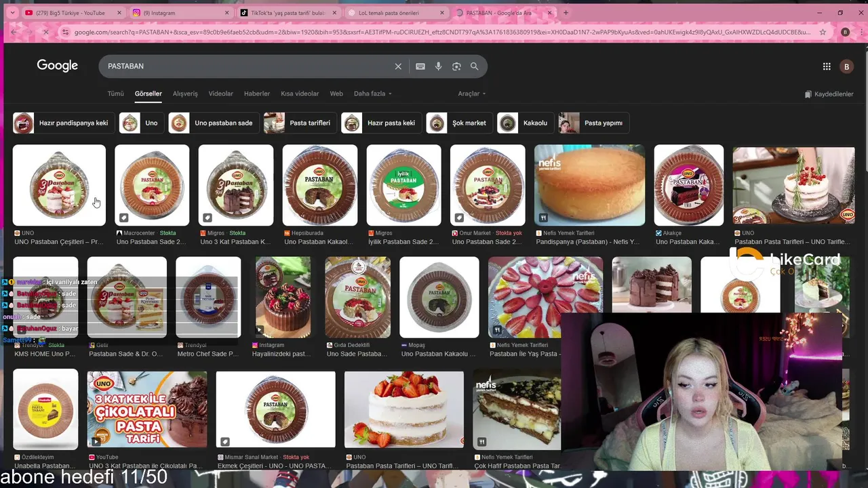This screenshot has height=488, width=868.
Task: Open the Pandispanya Nefis Yemek Tarifleri image
Action: point(590,185)
